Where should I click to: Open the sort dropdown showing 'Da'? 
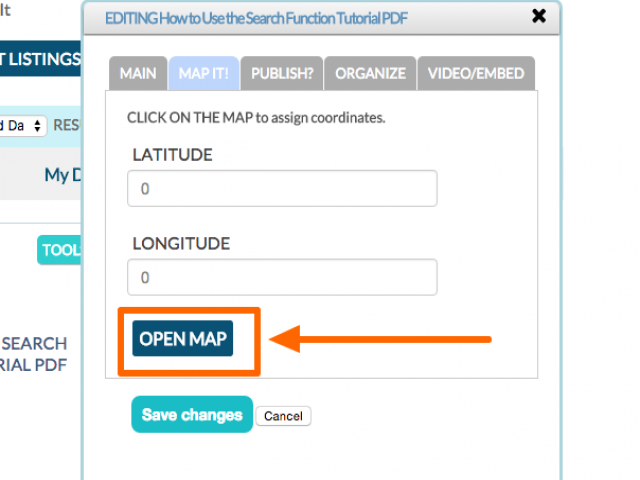(x=22, y=126)
